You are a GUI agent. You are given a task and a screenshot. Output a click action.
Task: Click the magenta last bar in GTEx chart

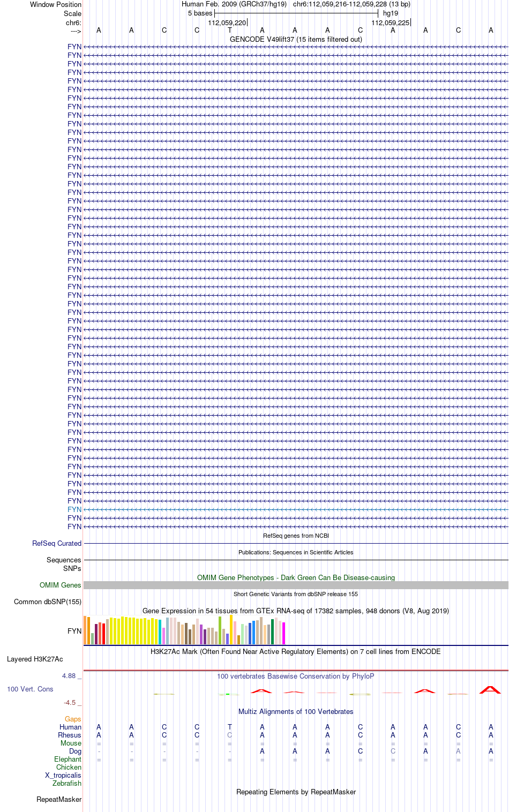(284, 633)
